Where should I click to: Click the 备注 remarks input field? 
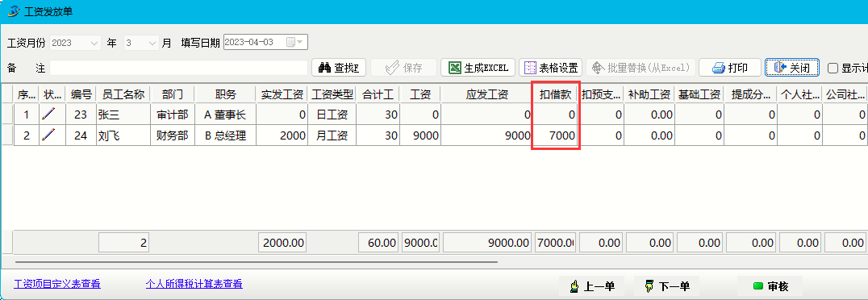(x=178, y=68)
